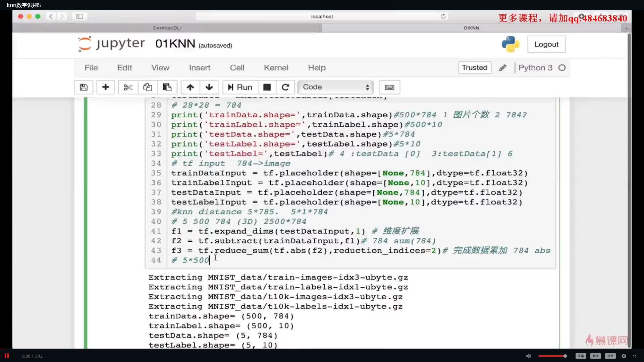Exit fullscreen in the video player

pos(635,356)
